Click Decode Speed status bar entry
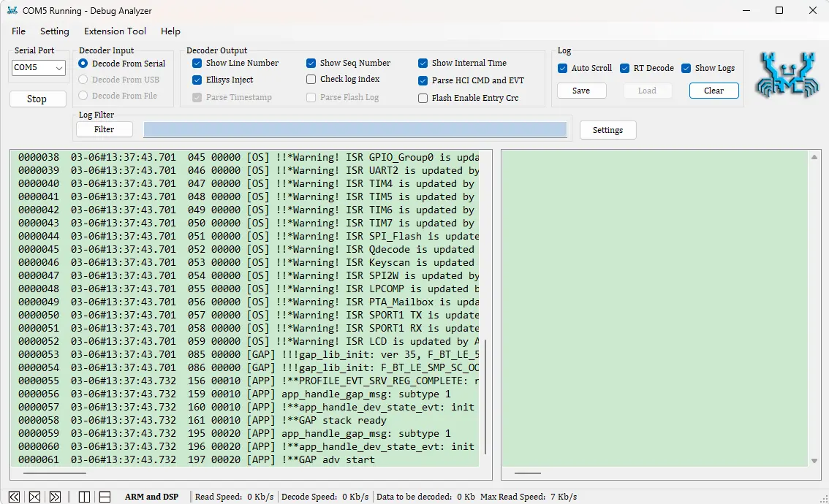This screenshot has width=829, height=504. point(325,497)
